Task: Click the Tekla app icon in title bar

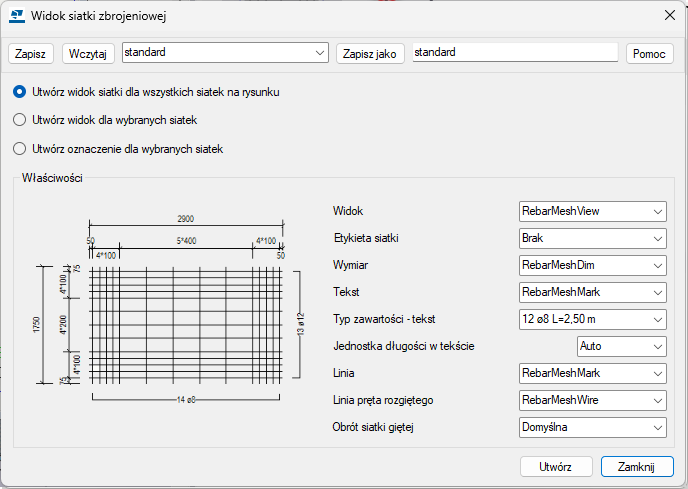Action: (17, 15)
